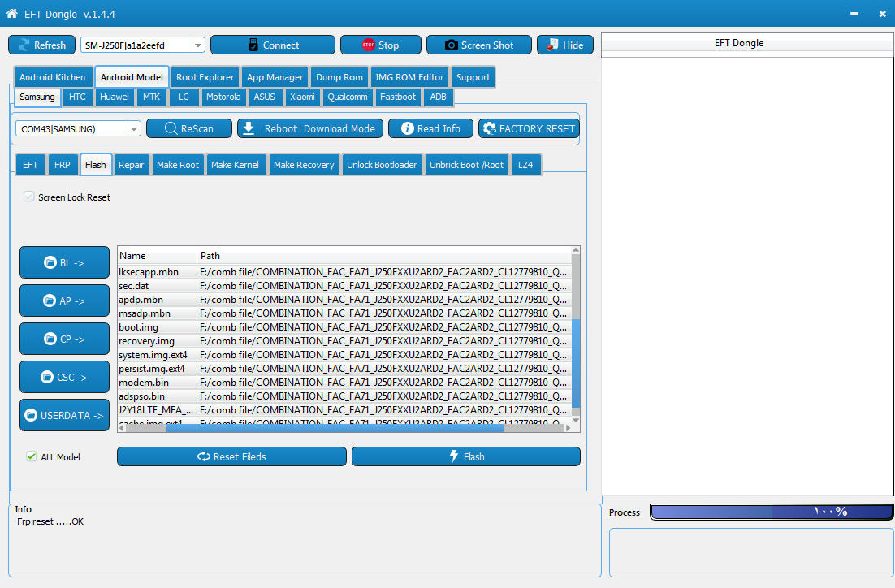Select the LG brand tab
The height and width of the screenshot is (588, 895).
tap(184, 97)
